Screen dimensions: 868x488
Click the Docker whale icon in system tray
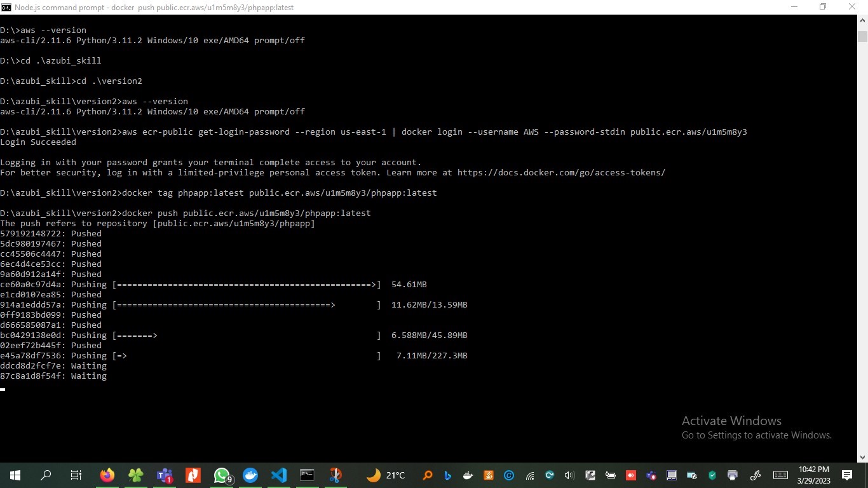468,475
